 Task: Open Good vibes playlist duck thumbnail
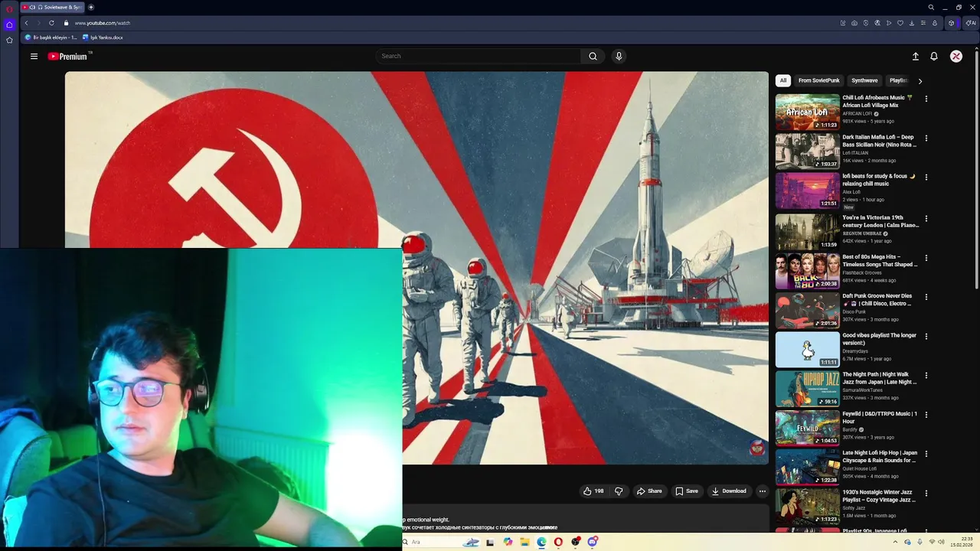tap(807, 350)
